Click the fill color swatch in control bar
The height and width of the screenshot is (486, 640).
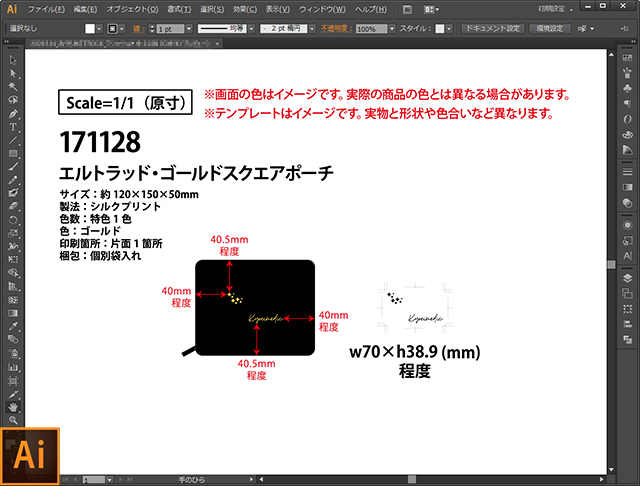pyautogui.click(x=90, y=30)
